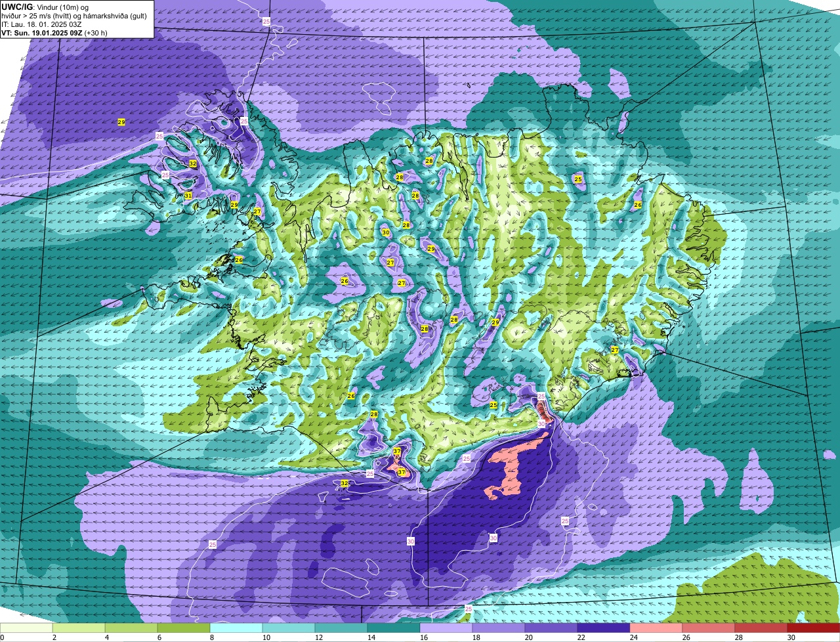Viewport: 840px width, 642px height.
Task: Click the yellow "32" label in the Westfjords
Action: [x=192, y=163]
